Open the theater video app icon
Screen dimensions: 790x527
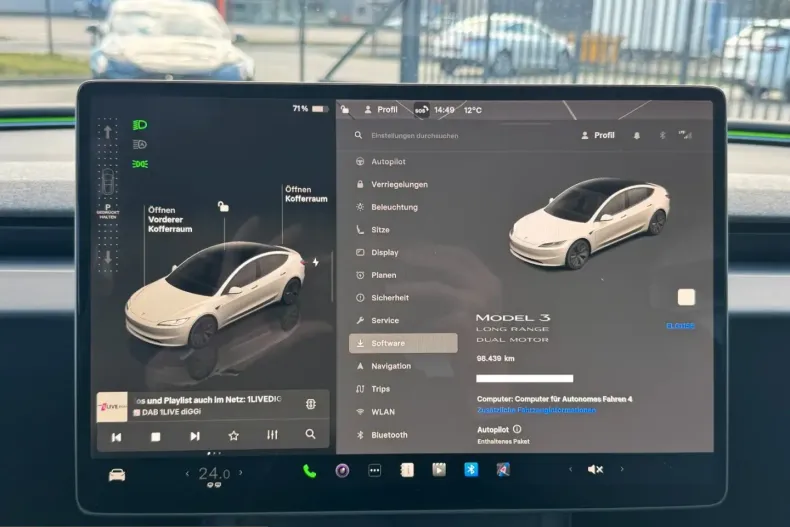pos(439,470)
